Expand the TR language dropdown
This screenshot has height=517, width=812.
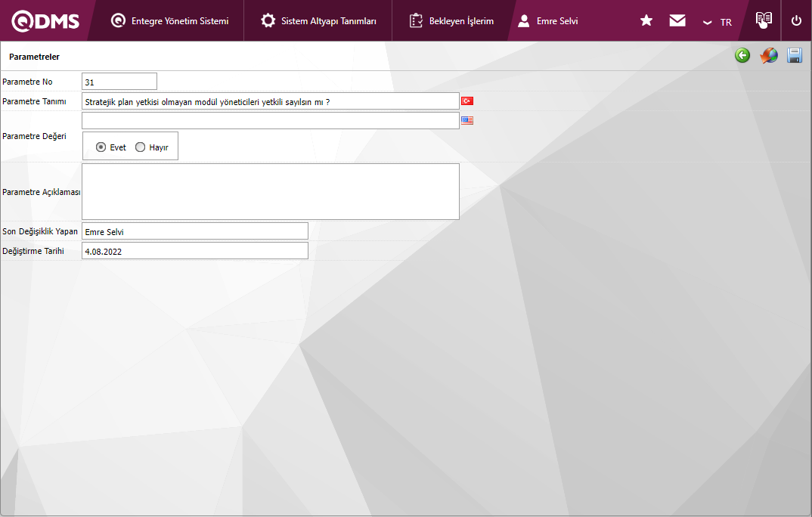point(717,22)
